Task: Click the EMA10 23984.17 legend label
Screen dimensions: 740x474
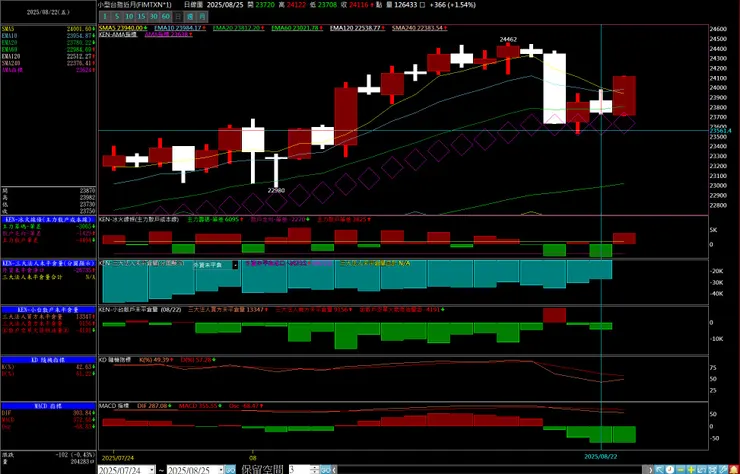Action: [180, 28]
